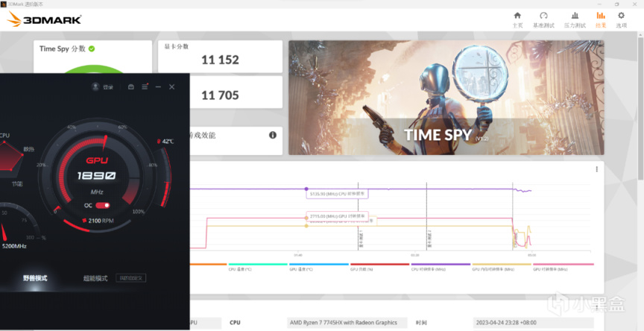644x331 pixels.
Task: Maximize the 3DMark window
Action: (x=617, y=4)
